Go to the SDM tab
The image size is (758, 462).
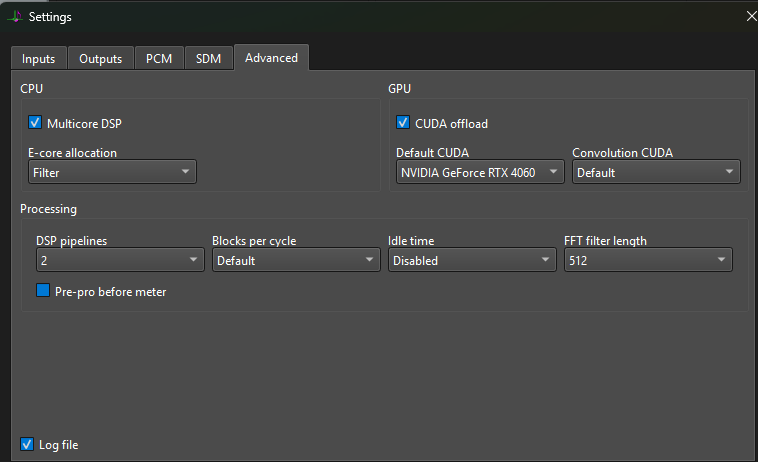(x=208, y=59)
